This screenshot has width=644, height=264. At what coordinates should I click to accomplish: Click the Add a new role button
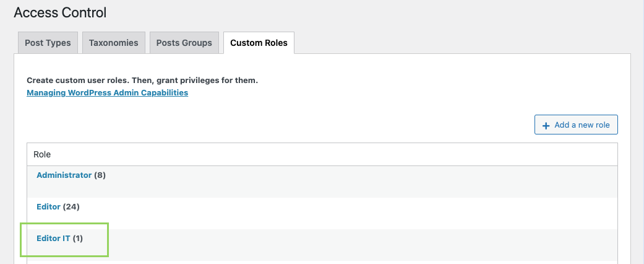point(576,125)
